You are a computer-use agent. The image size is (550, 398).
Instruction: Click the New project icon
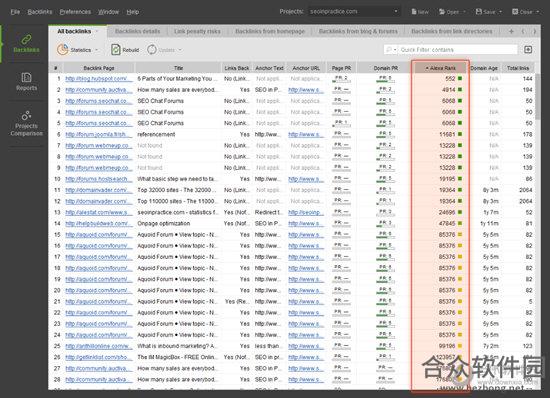coord(414,12)
